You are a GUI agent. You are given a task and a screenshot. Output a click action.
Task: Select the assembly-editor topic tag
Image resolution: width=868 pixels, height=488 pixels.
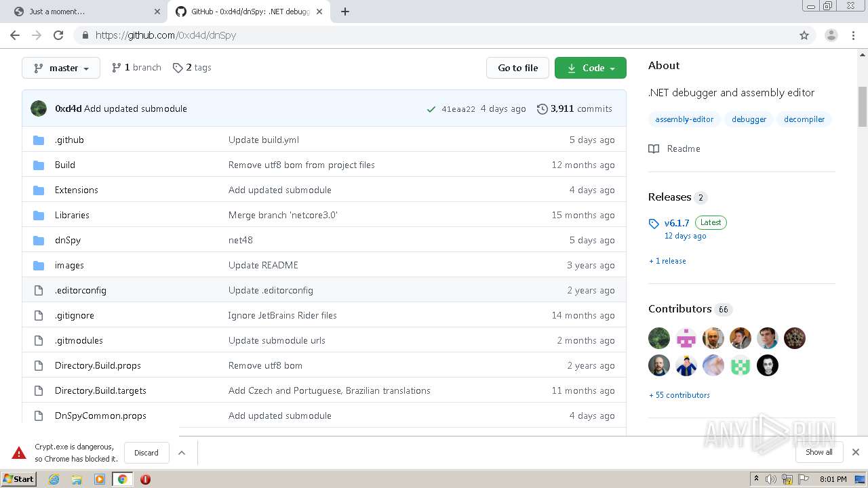(x=684, y=119)
